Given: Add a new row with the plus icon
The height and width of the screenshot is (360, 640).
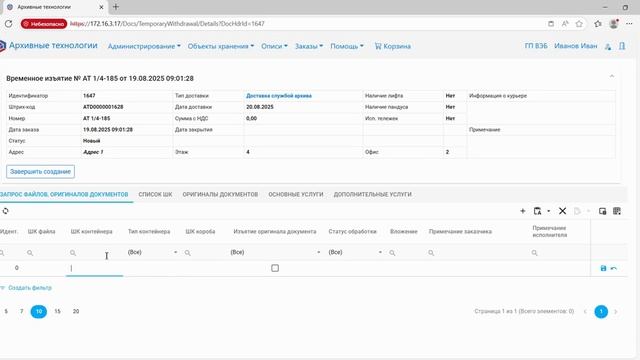Looking at the screenshot, I should [522, 211].
